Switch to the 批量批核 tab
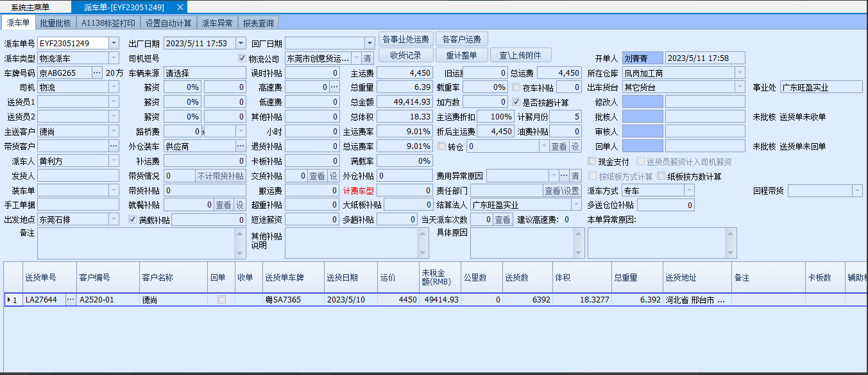 click(x=55, y=23)
